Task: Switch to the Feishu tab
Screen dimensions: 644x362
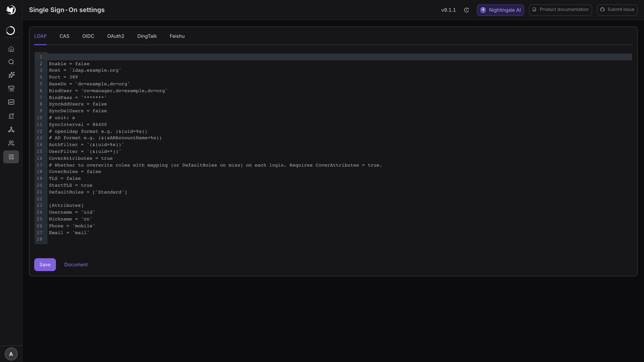Action: click(177, 36)
